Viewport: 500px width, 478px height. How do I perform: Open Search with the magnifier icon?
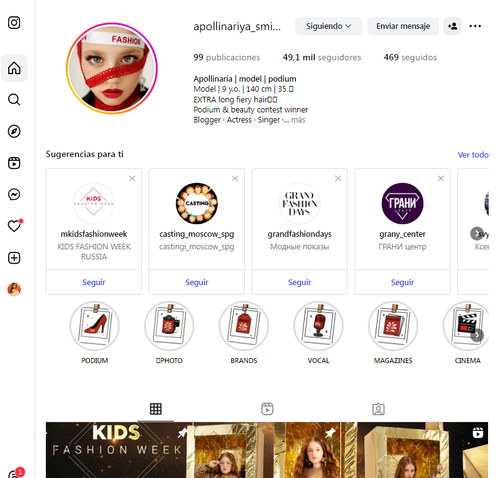[14, 100]
